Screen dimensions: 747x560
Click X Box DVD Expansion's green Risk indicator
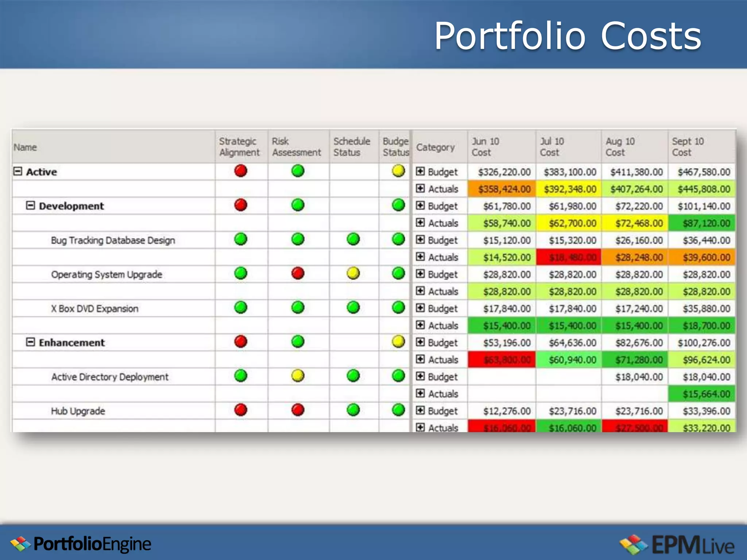tap(298, 307)
